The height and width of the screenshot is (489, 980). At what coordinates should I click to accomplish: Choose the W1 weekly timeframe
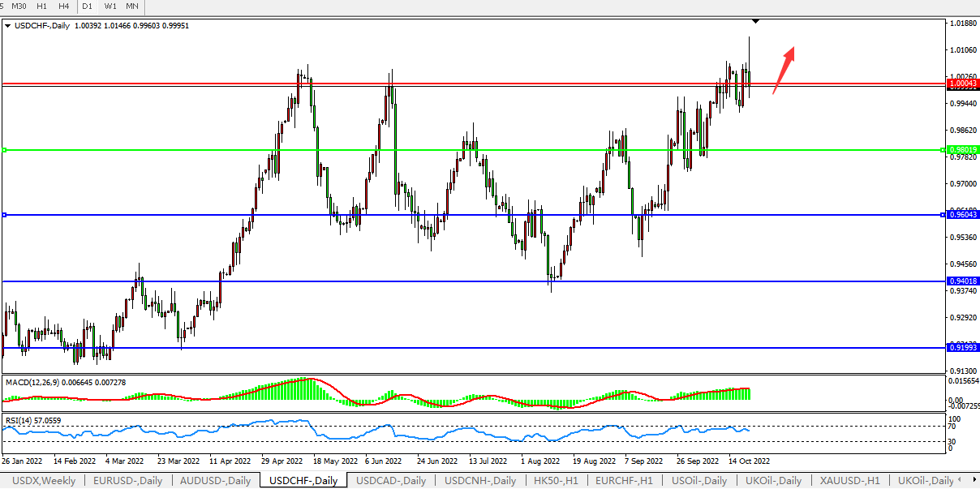(x=110, y=6)
